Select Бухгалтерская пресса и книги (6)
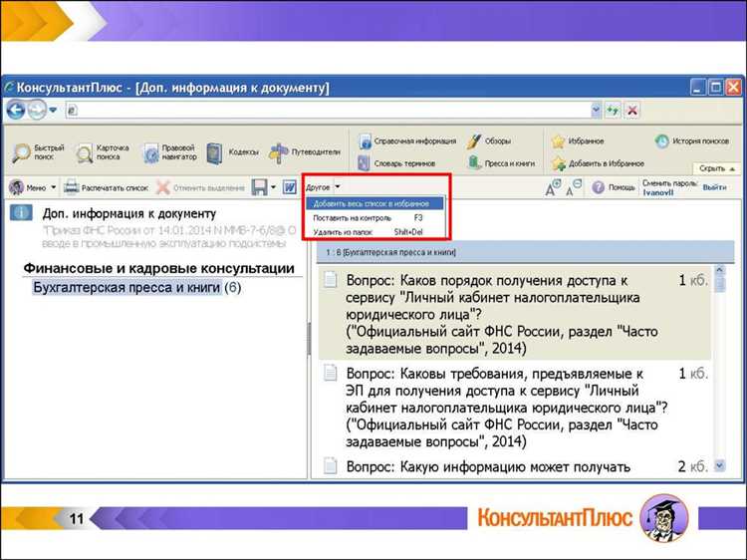The height and width of the screenshot is (560, 747). [136, 287]
